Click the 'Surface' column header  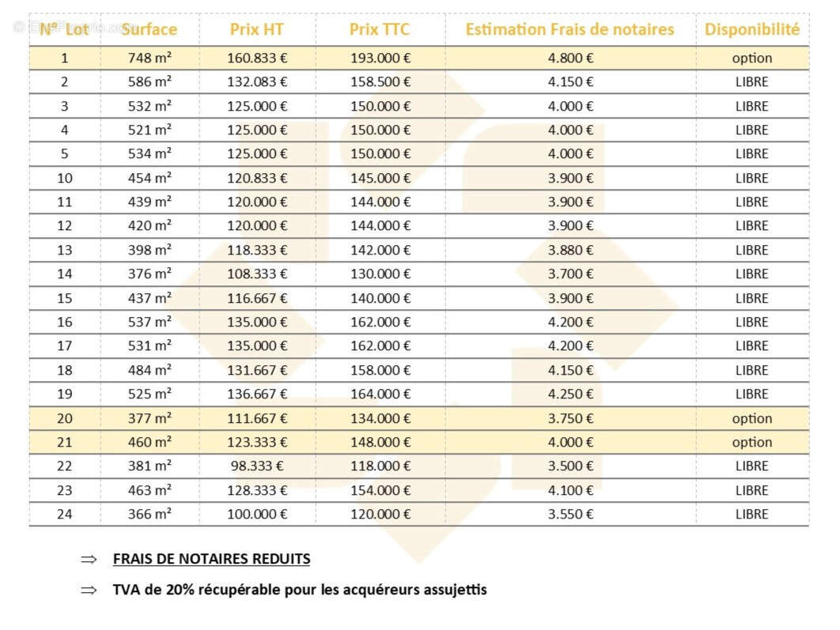[x=149, y=29]
